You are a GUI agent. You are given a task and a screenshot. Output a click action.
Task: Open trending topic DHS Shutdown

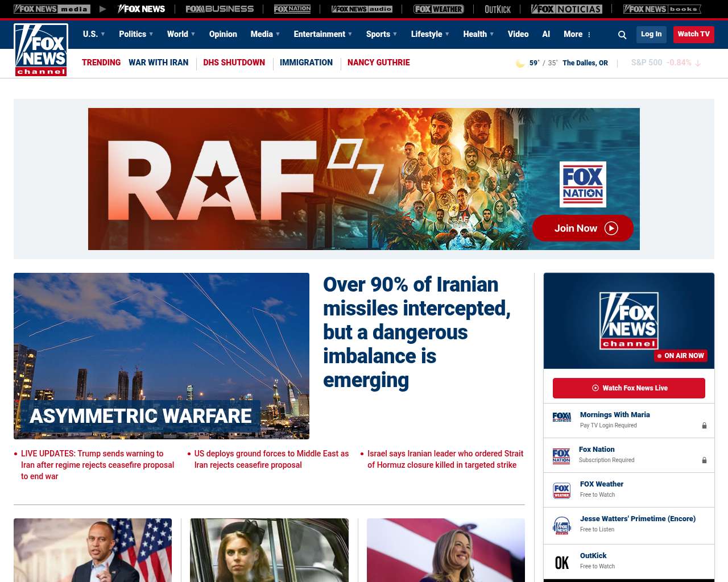coord(234,63)
